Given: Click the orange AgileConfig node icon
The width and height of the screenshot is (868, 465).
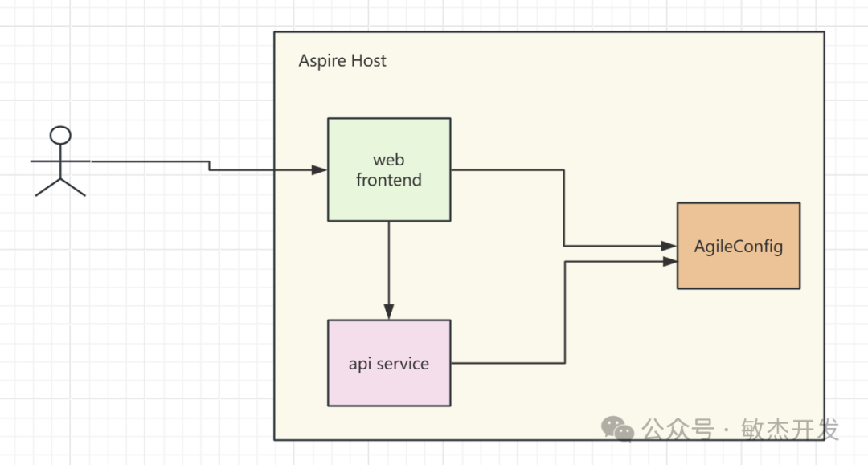Looking at the screenshot, I should coord(739,246).
